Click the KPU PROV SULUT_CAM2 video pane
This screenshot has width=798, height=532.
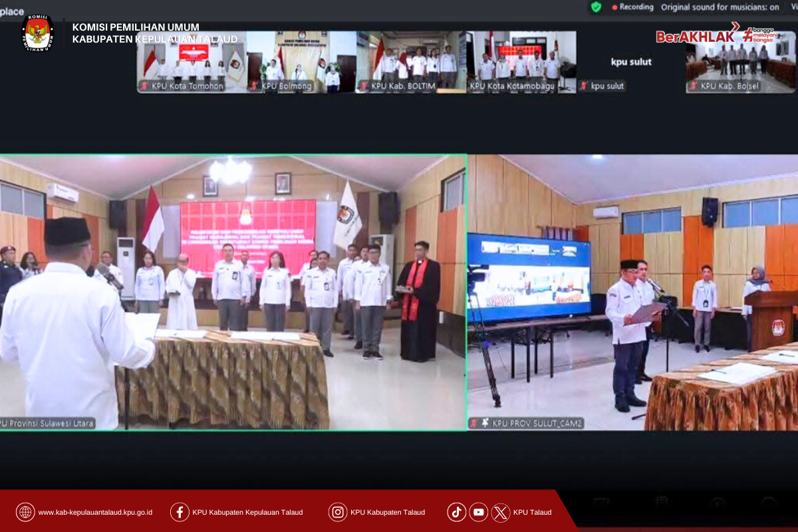632,293
